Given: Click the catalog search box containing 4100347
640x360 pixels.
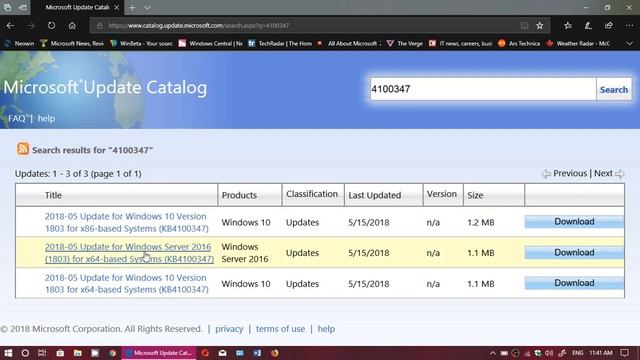Looking at the screenshot, I should point(483,89).
